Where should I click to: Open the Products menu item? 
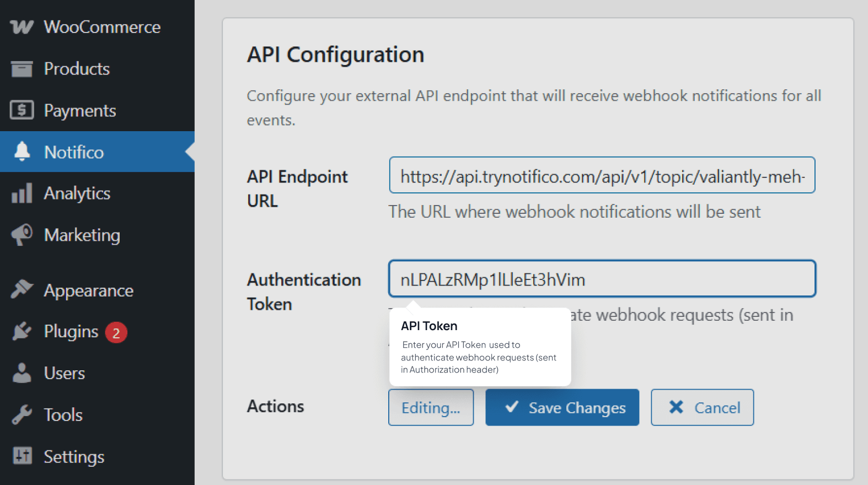(x=97, y=69)
